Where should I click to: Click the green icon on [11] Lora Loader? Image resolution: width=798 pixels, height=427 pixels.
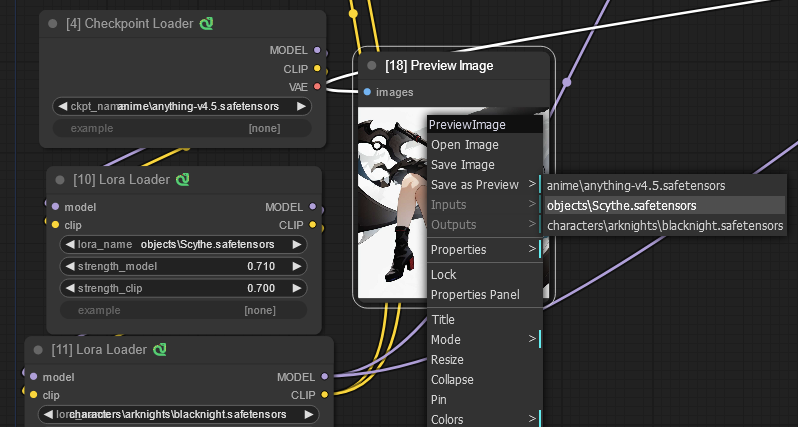tap(159, 349)
